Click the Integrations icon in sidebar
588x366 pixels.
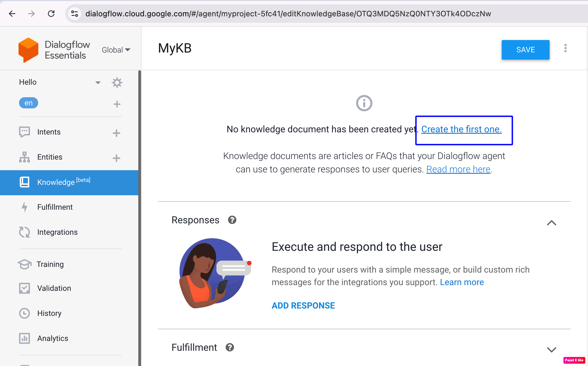tap(24, 232)
